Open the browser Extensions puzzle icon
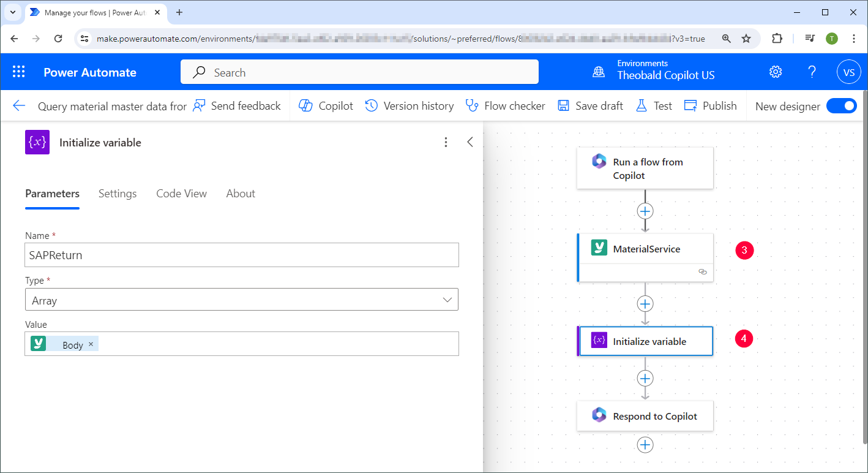 click(x=777, y=39)
